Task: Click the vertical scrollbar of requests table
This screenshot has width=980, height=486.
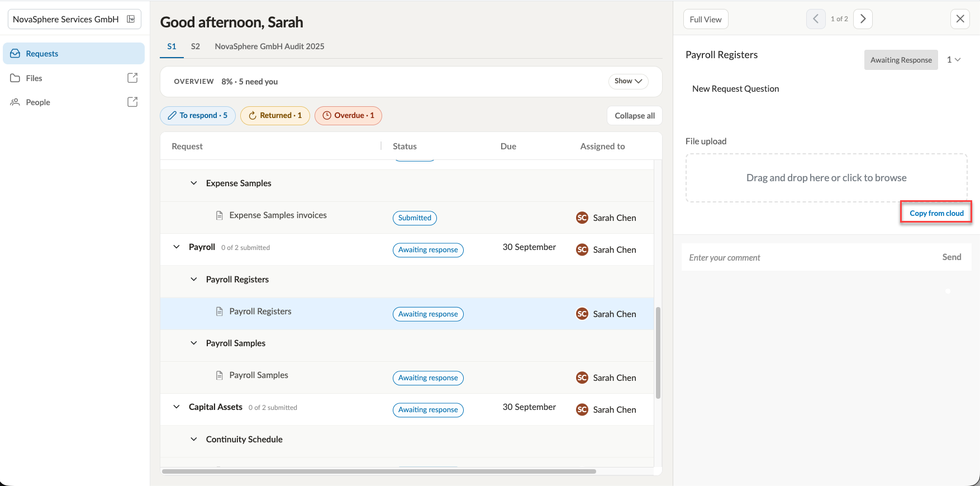Action: point(658,352)
